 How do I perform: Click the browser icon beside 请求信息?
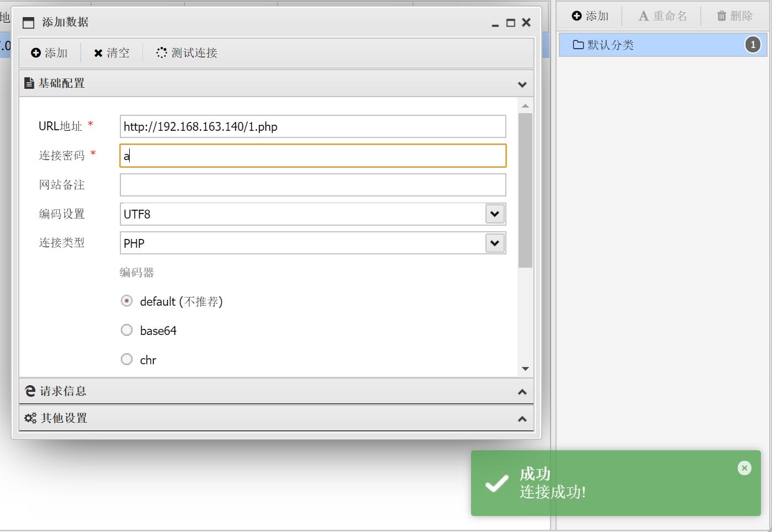30,391
